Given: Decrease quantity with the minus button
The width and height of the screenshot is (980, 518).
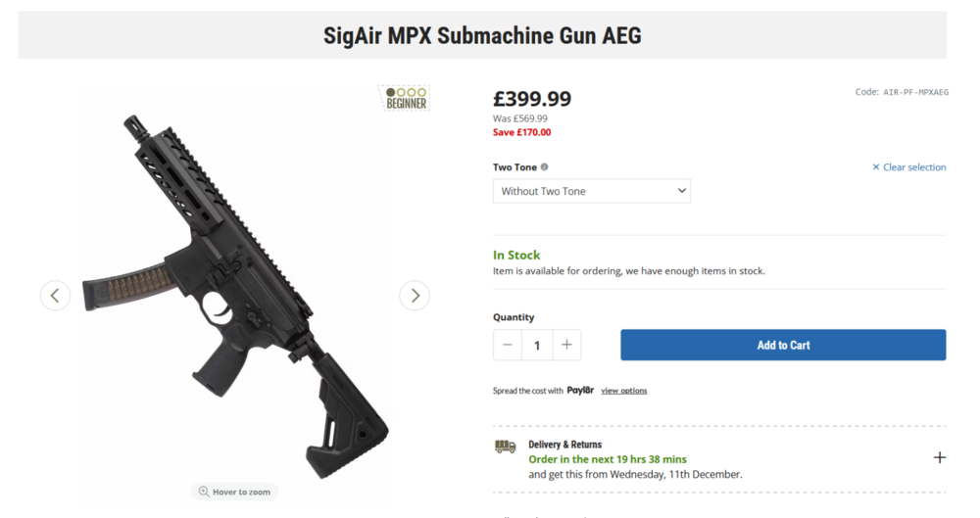Looking at the screenshot, I should tap(507, 345).
